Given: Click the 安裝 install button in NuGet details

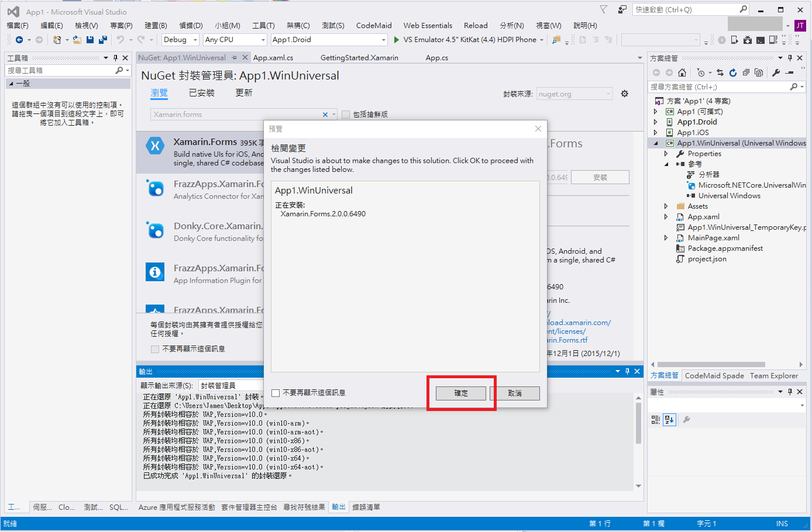Looking at the screenshot, I should [x=600, y=177].
